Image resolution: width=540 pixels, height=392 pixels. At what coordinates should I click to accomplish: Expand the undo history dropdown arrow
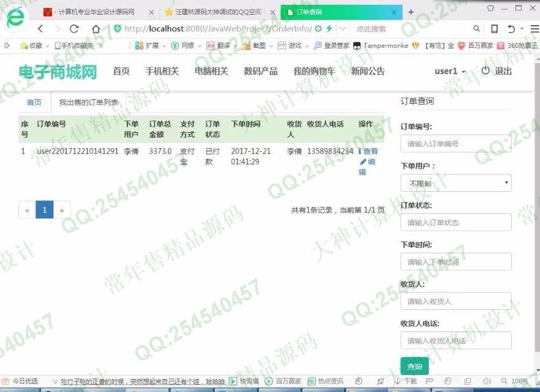click(x=522, y=29)
